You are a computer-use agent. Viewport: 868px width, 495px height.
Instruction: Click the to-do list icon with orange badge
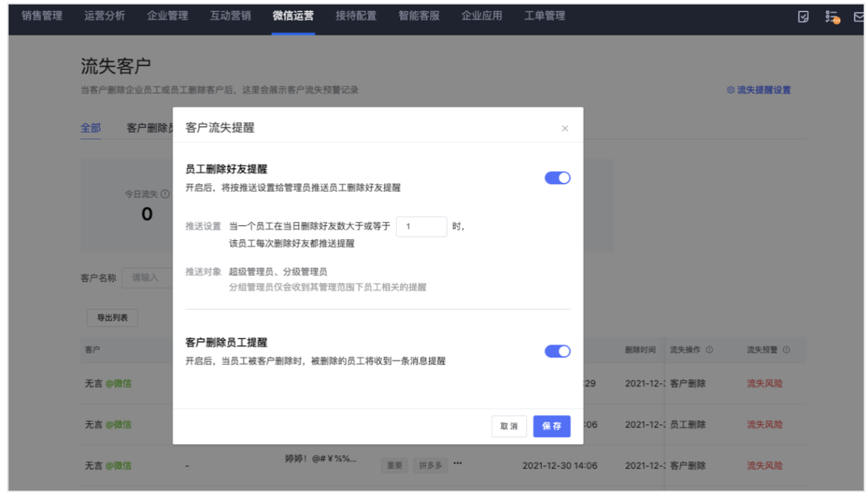tap(832, 17)
